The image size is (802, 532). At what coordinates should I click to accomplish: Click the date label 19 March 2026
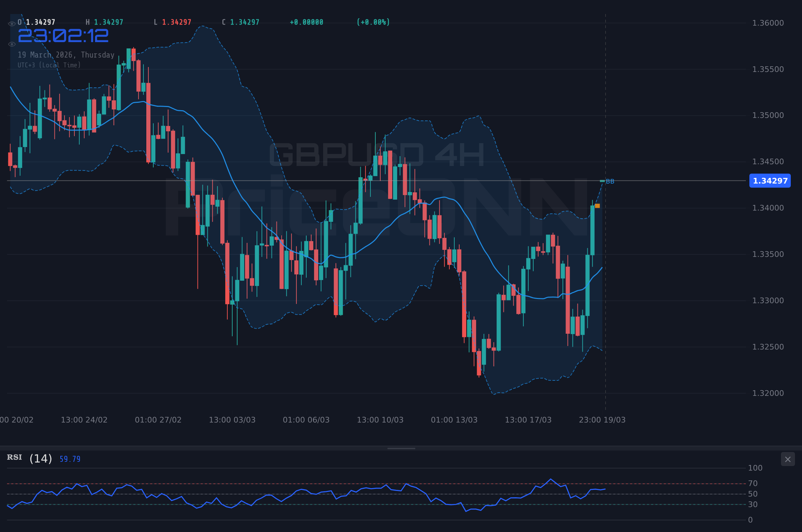(66, 55)
